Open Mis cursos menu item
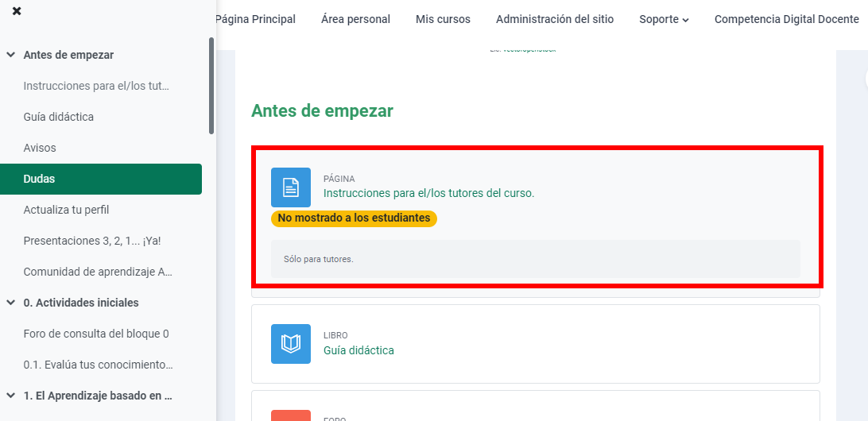This screenshot has height=421, width=868. pos(443,19)
